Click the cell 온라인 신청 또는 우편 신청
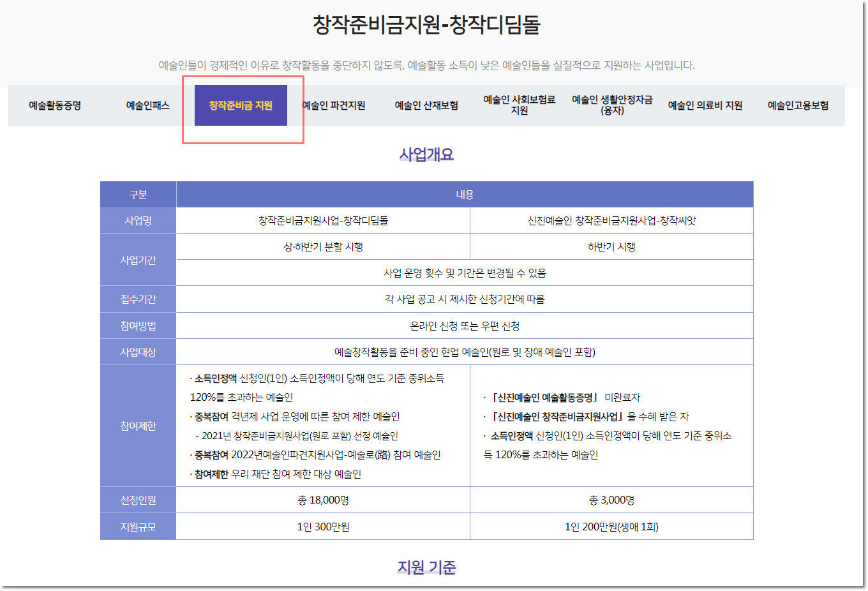The width and height of the screenshot is (868, 591). [x=465, y=326]
